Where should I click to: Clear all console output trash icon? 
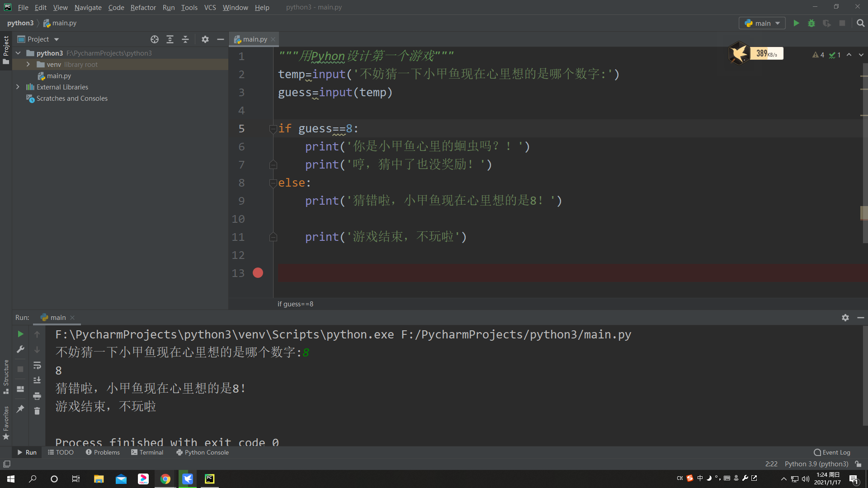coord(37,411)
